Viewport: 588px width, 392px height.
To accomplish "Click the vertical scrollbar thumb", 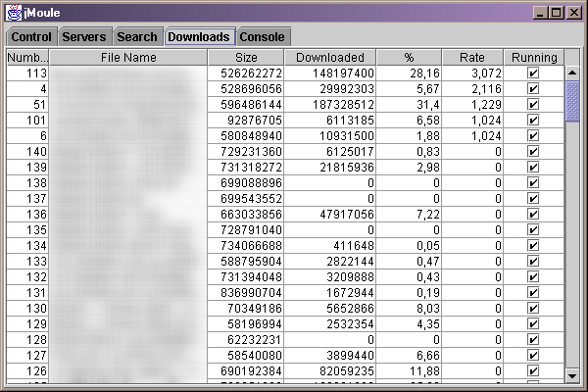I will tap(572, 101).
